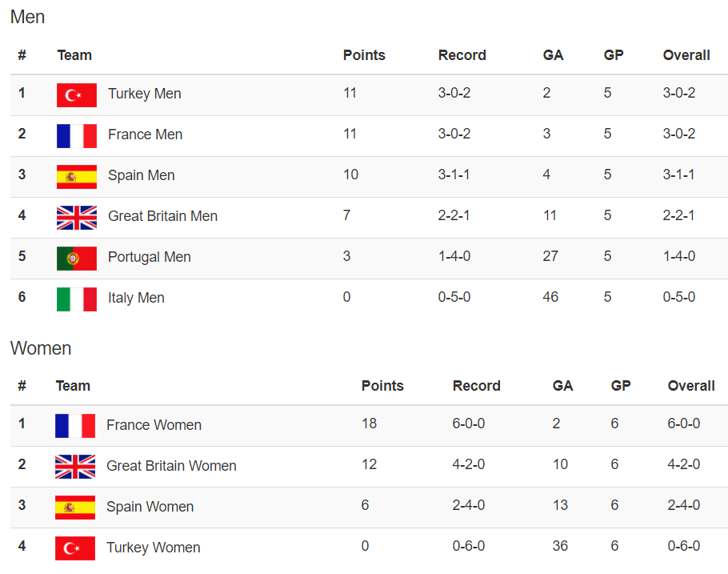Click the Great Britain Men flag icon

77,218
